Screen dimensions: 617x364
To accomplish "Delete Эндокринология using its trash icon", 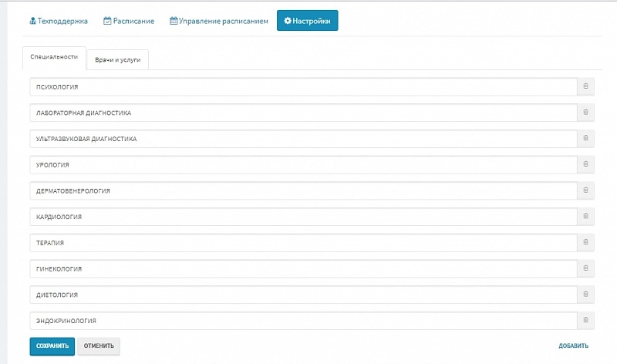I will [x=585, y=321].
